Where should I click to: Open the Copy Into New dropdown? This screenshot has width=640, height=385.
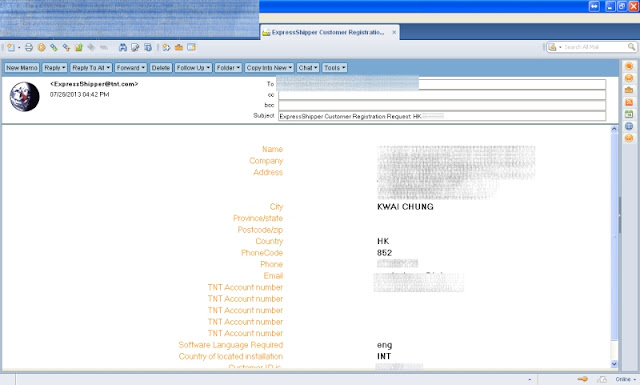tap(269, 68)
